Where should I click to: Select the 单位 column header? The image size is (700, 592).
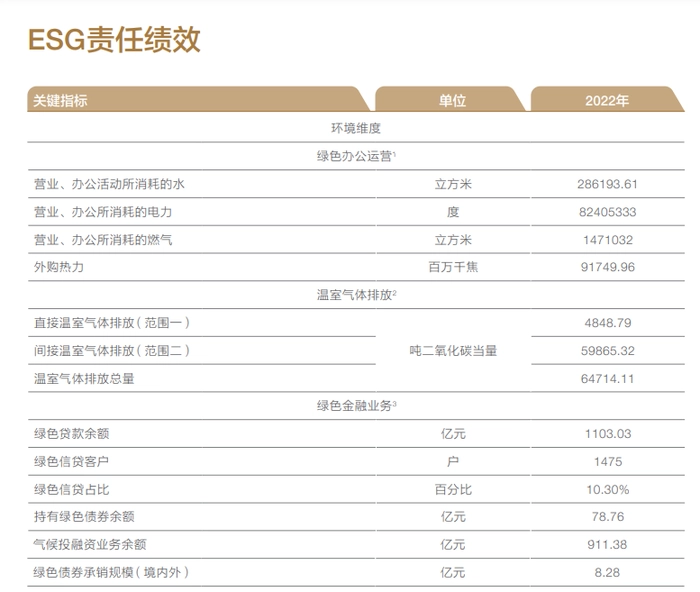pyautogui.click(x=452, y=100)
